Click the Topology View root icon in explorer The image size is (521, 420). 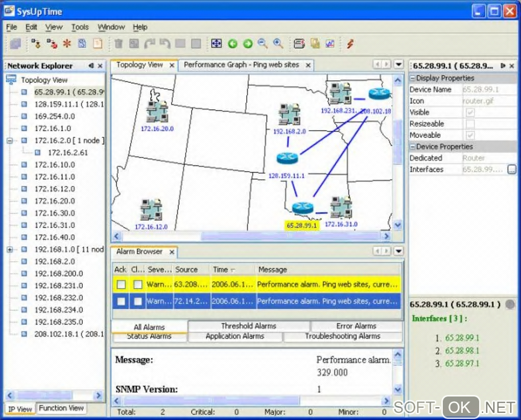[11, 80]
